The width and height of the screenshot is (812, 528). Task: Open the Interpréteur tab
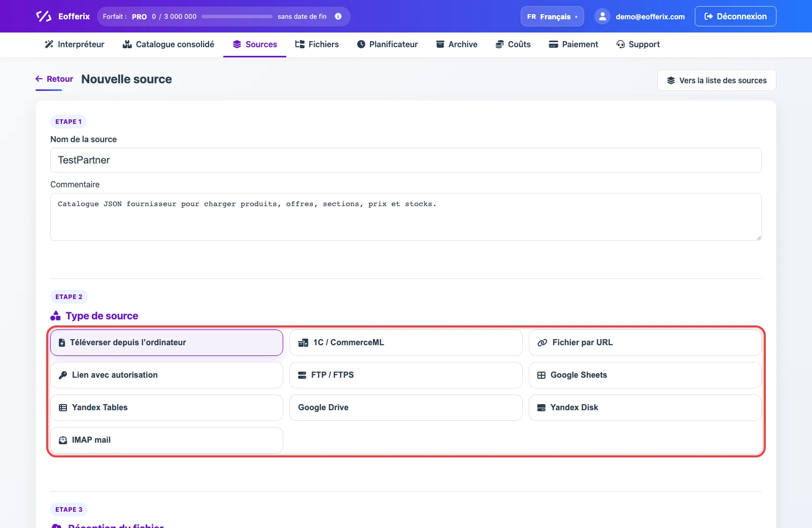pyautogui.click(x=75, y=44)
